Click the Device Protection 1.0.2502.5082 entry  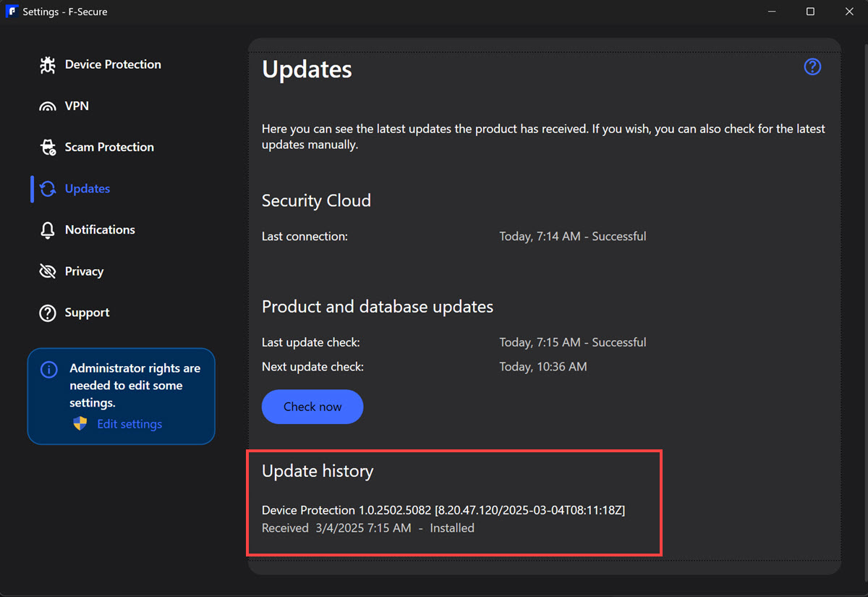[443, 510]
